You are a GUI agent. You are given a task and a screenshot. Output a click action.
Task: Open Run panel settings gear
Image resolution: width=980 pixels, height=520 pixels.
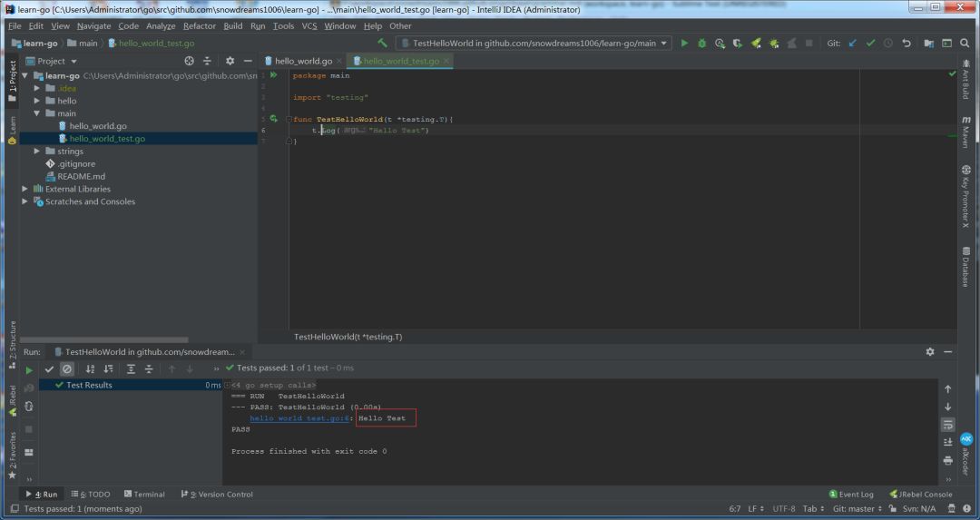coord(930,352)
